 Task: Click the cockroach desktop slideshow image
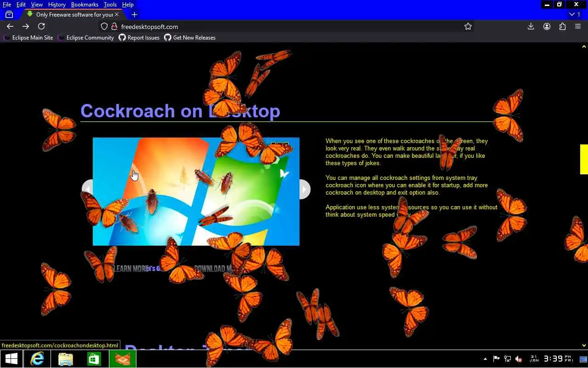(196, 191)
